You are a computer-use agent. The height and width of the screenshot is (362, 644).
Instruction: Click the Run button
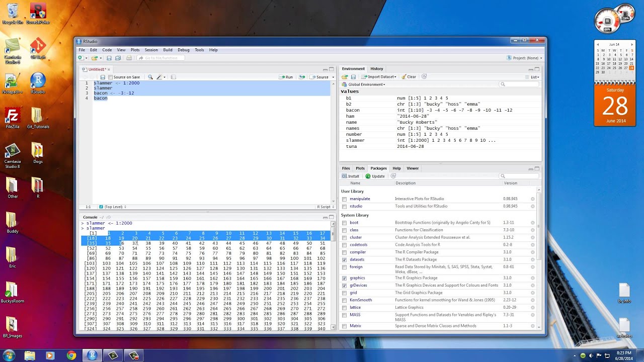(x=286, y=77)
